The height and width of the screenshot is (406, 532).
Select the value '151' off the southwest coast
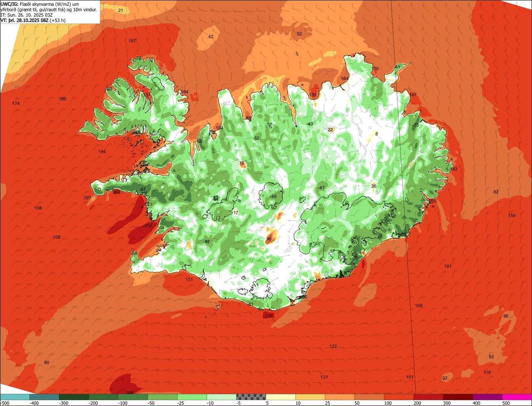tap(189, 279)
